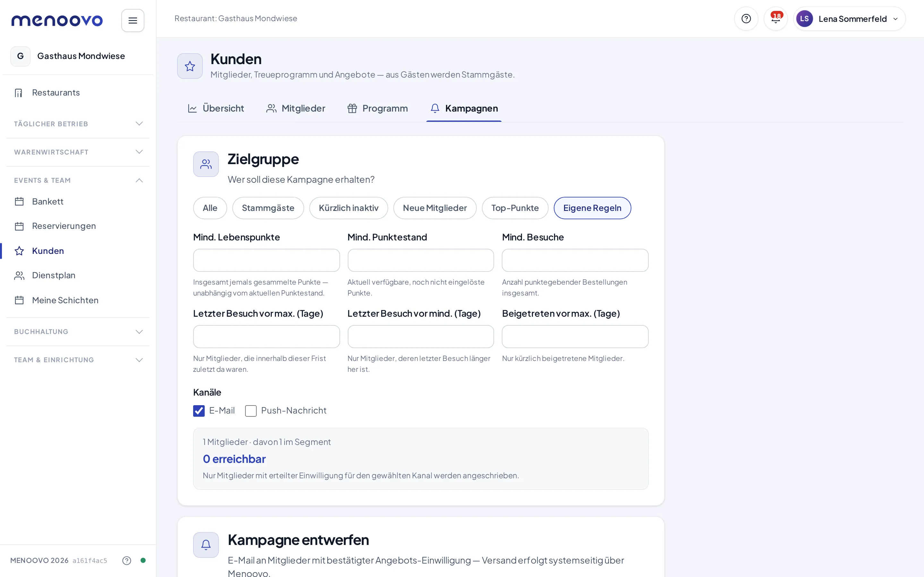Image resolution: width=924 pixels, height=577 pixels.
Task: Click the footer help icon in sidebar
Action: click(x=126, y=560)
